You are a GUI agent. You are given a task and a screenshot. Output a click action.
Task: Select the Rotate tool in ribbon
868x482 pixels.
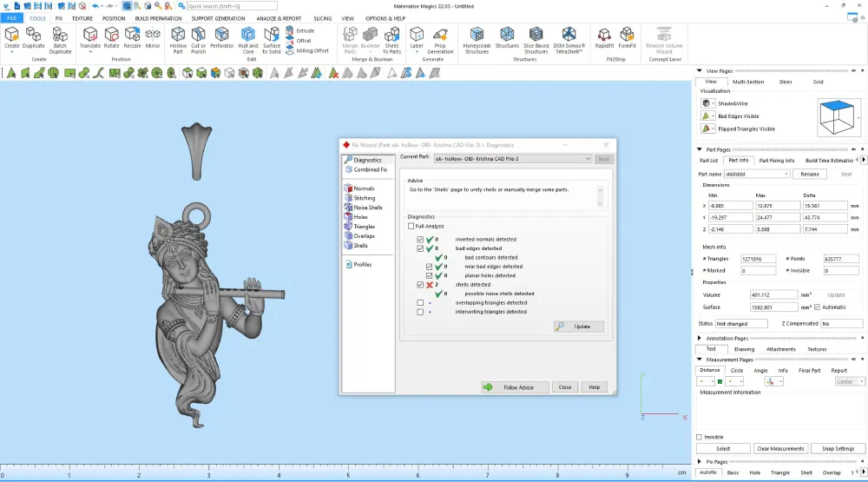pyautogui.click(x=111, y=38)
